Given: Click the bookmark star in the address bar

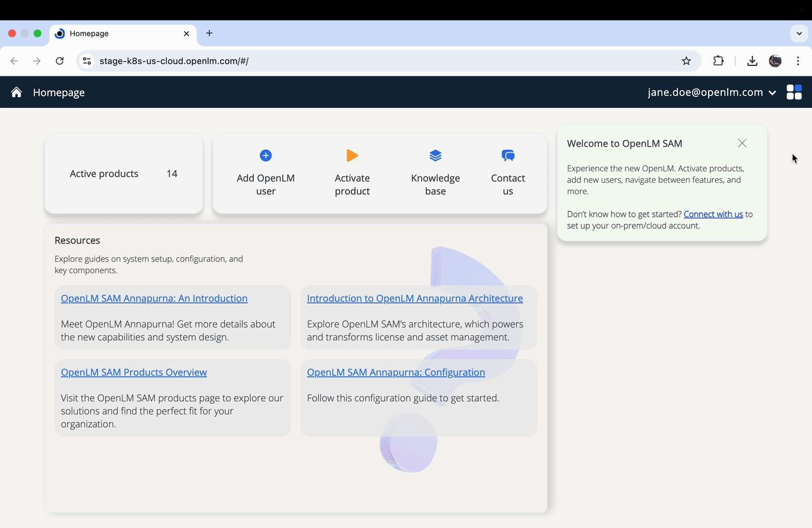Looking at the screenshot, I should (686, 61).
